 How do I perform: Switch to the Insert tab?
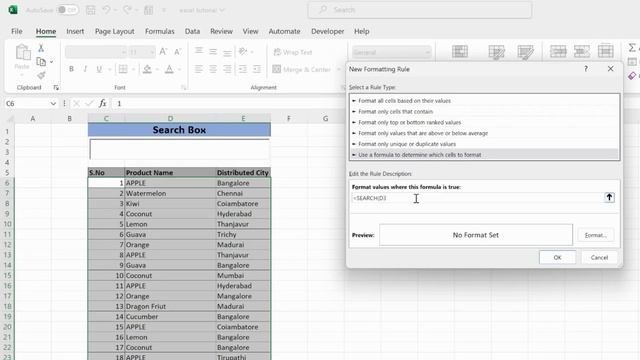coord(75,31)
